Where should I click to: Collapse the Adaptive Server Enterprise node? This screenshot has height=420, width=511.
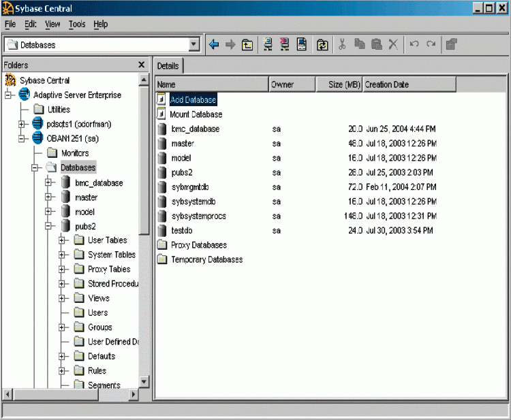[8, 95]
